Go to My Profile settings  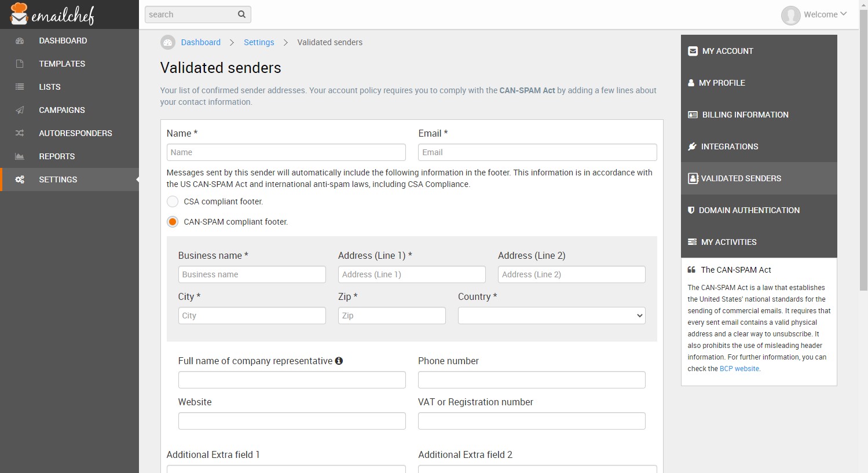tap(759, 83)
